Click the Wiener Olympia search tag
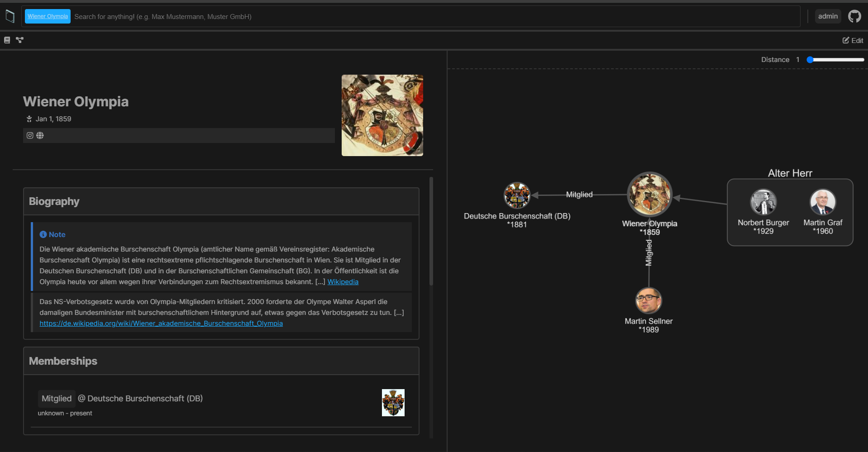868x452 pixels. [x=48, y=16]
